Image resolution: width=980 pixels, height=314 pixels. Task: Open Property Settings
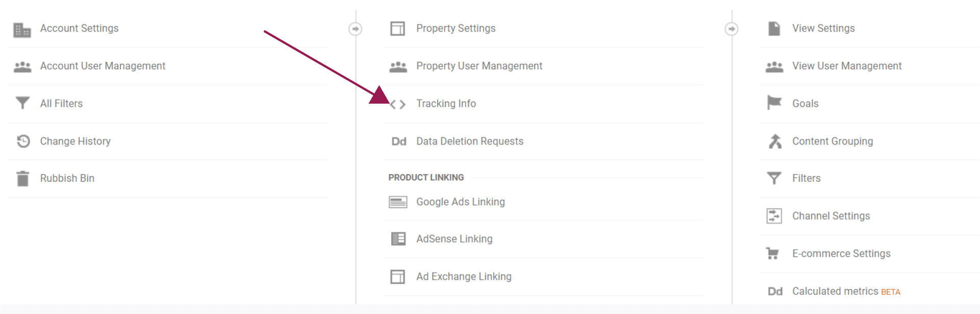[x=456, y=29]
